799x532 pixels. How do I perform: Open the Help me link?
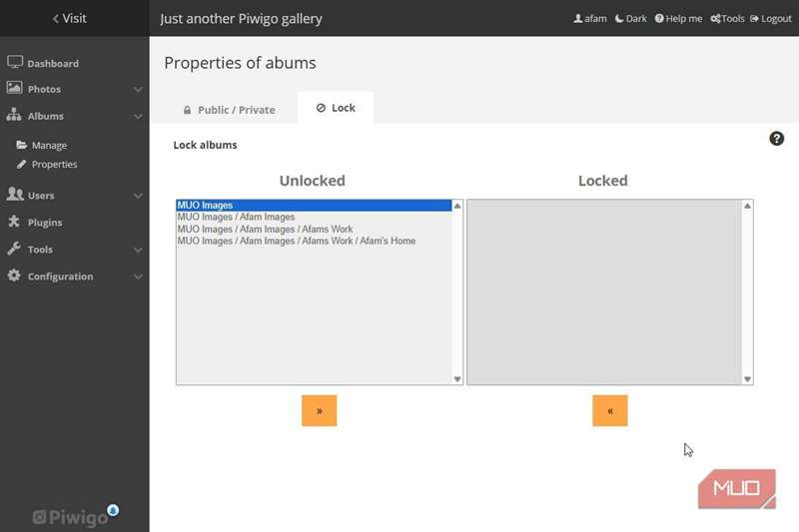pos(678,19)
